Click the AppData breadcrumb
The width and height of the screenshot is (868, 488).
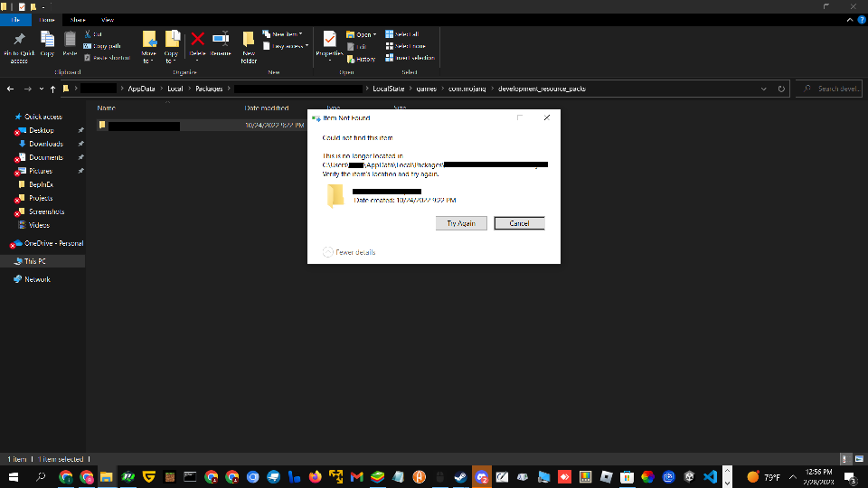click(x=141, y=89)
